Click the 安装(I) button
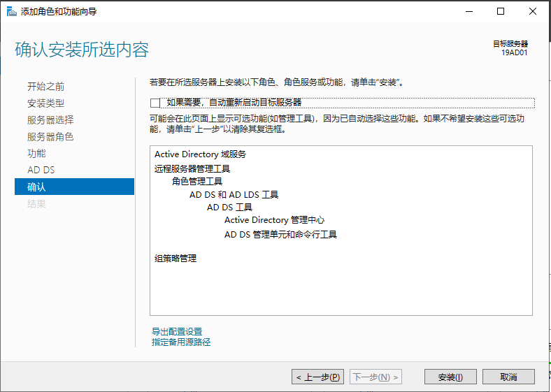This screenshot has width=551, height=392. 450,377
